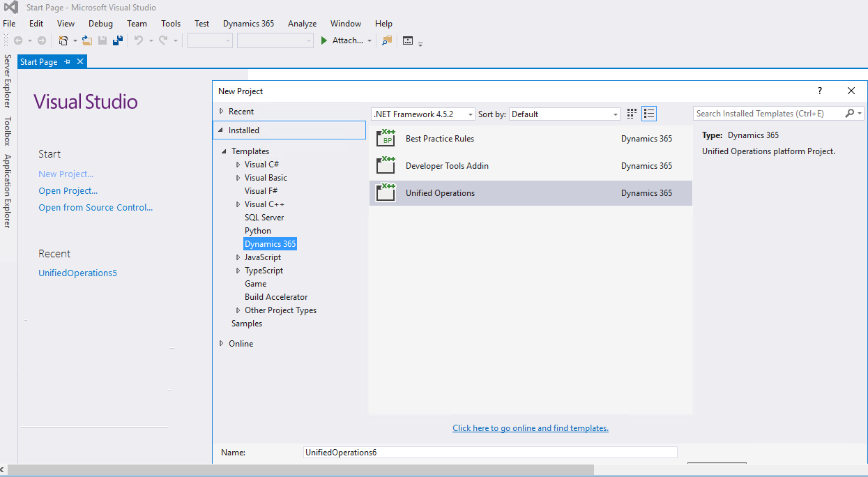
Task: Click the Developer Tools Addin template icon
Action: click(x=386, y=165)
